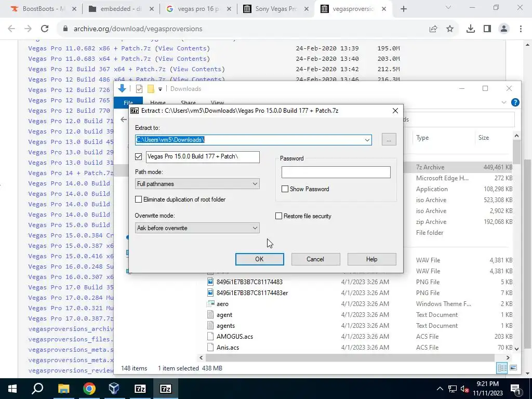Image resolution: width=532 pixels, height=399 pixels.
Task: Open the share page icon in the address bar
Action: pos(433,29)
